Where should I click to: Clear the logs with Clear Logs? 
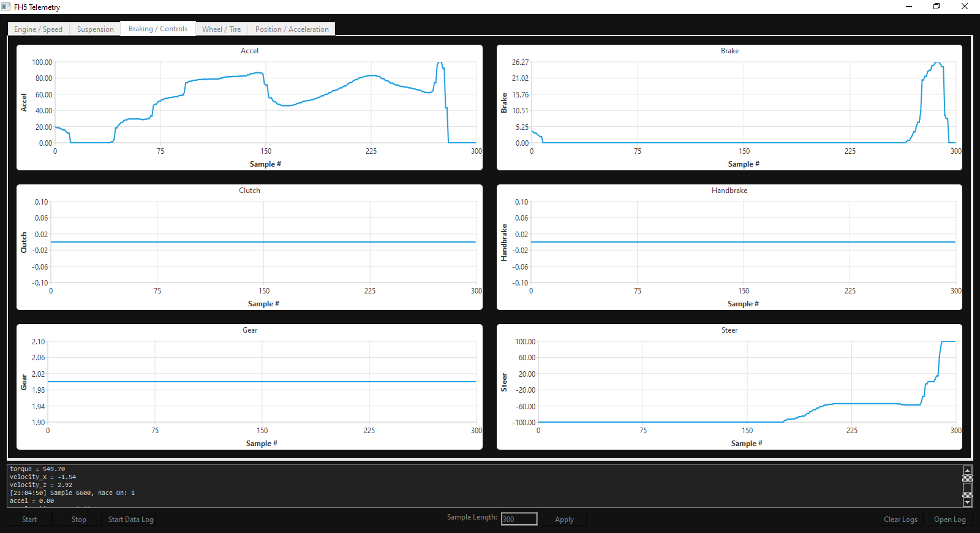900,520
